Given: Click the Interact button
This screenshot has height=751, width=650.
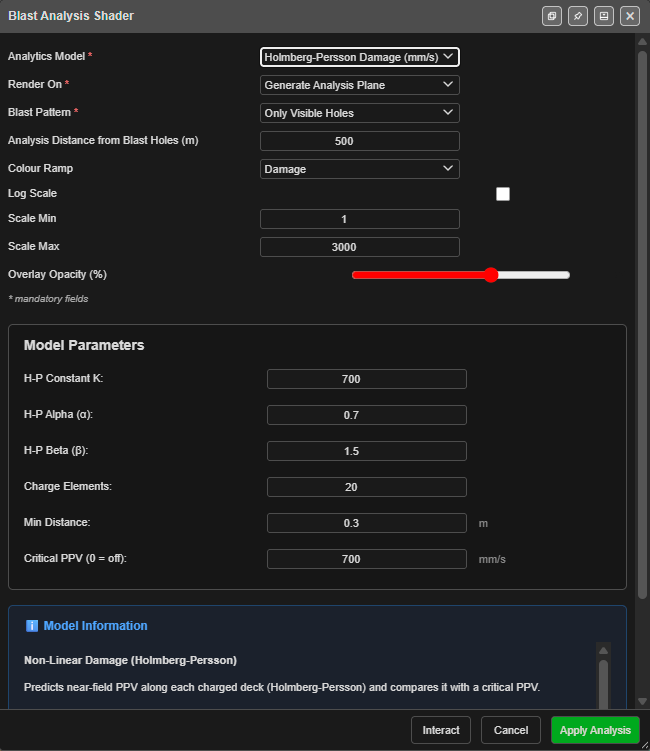Looking at the screenshot, I should pyautogui.click(x=441, y=730).
